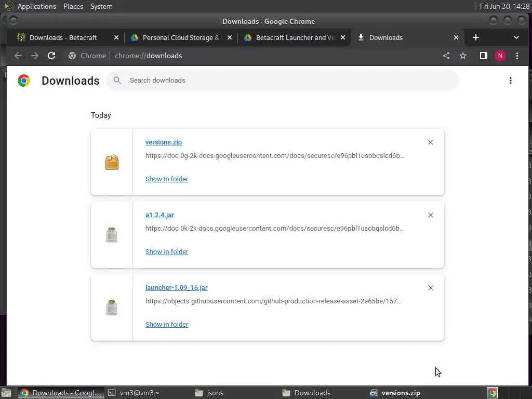Click the Chrome icon in taskbar tray
The height and width of the screenshot is (399, 532).
pyautogui.click(x=492, y=393)
